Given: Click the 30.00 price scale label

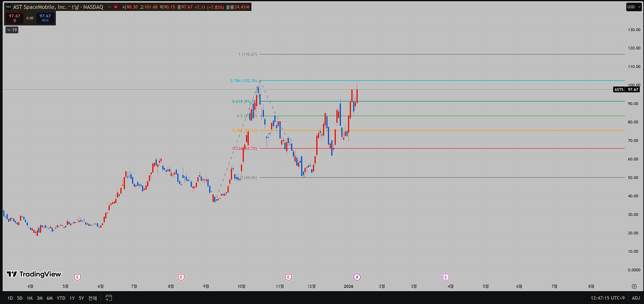Looking at the screenshot, I should tap(633, 215).
